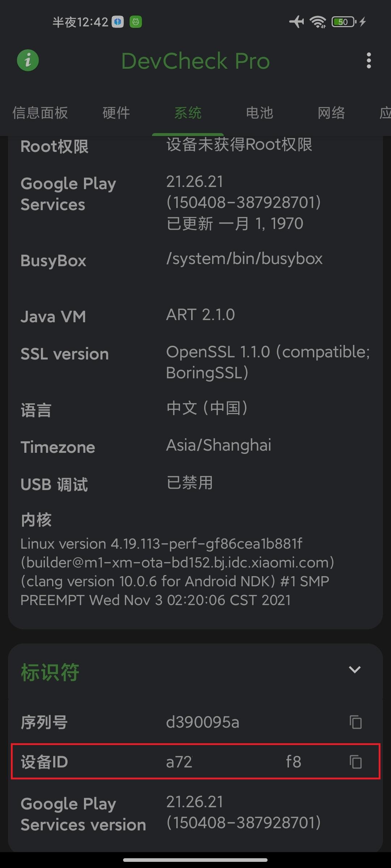Tap the green info icon

pos(28,60)
